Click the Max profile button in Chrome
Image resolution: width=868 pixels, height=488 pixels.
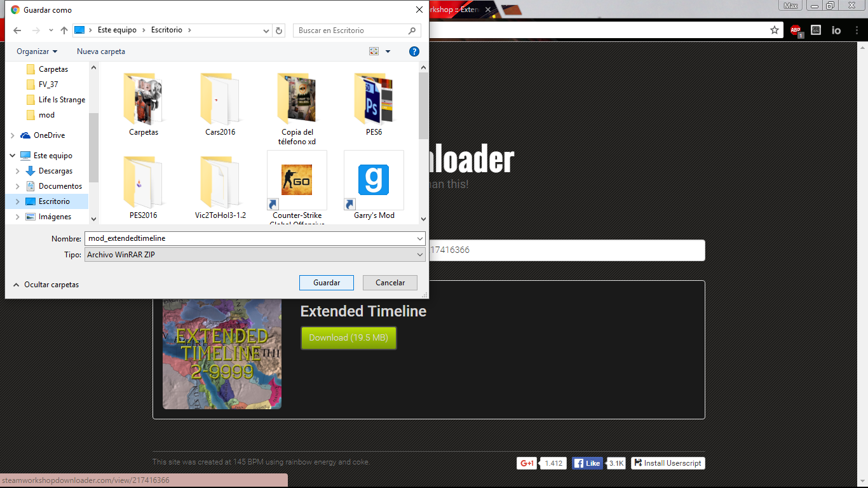[790, 6]
